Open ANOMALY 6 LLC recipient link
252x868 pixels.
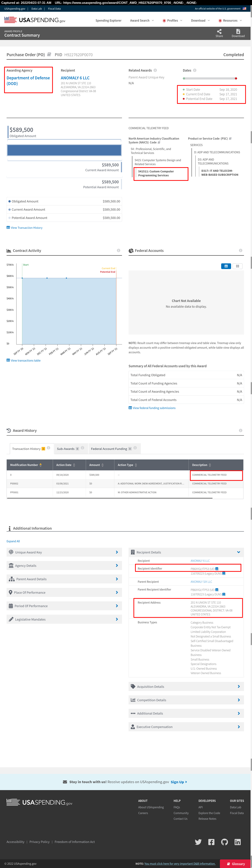click(75, 78)
